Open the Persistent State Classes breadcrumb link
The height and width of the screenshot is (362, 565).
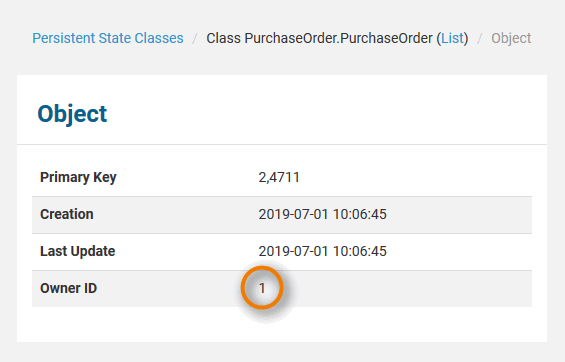[x=108, y=38]
